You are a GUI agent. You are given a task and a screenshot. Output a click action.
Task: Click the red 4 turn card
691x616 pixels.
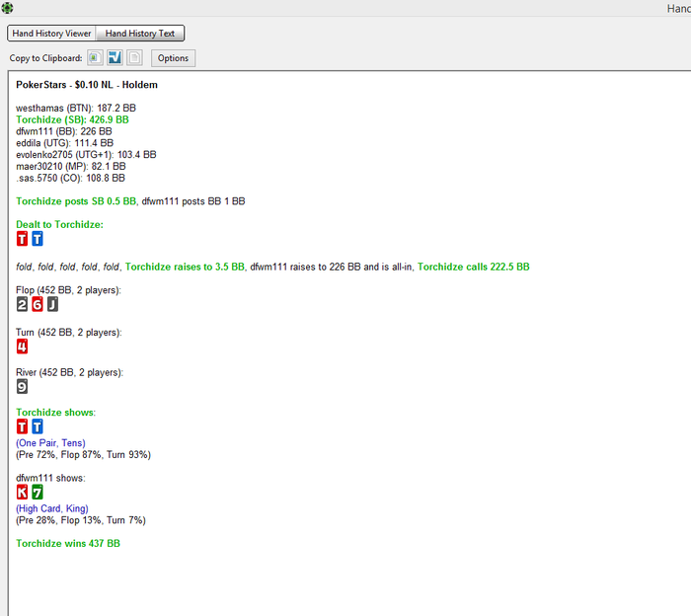pyautogui.click(x=22, y=346)
